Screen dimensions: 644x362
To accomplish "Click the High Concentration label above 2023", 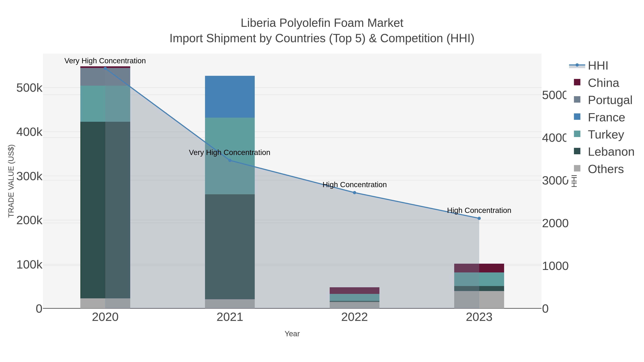I will [x=479, y=210].
